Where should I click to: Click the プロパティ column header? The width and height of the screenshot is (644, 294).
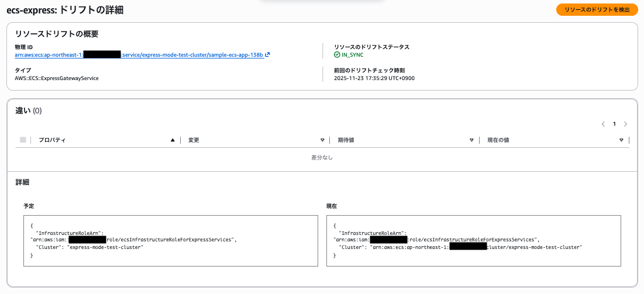coord(52,140)
